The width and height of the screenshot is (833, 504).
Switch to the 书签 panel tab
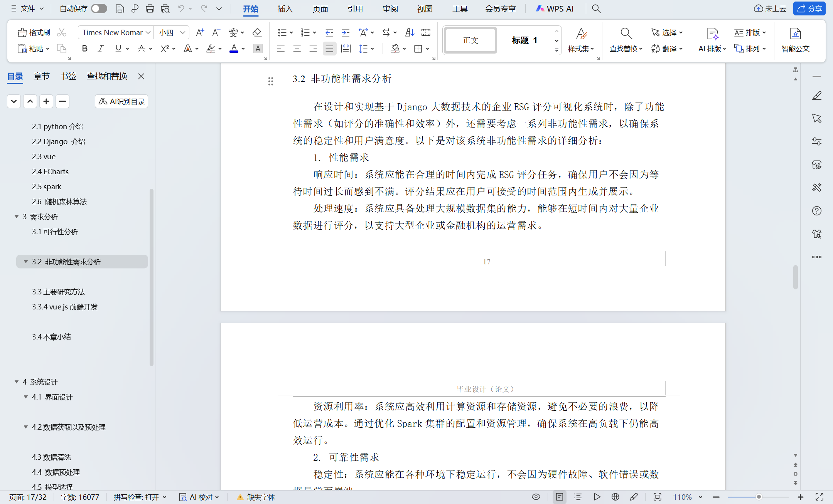(x=68, y=76)
